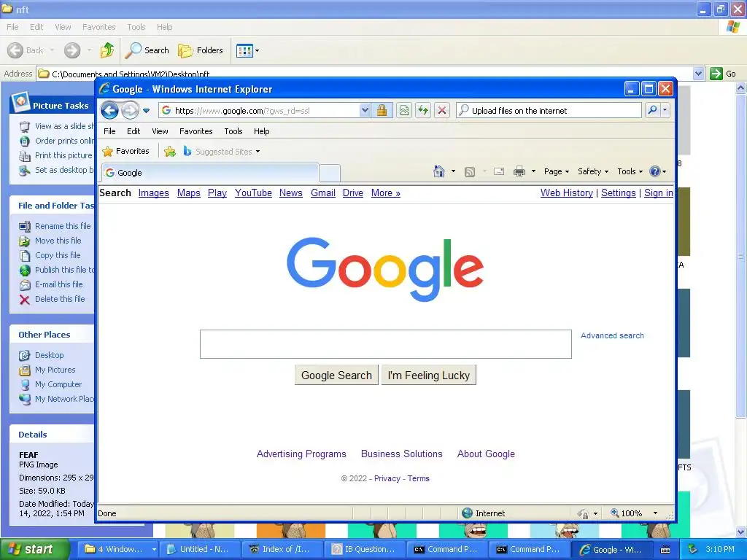Click Search in nft Explorer toolbar
This screenshot has height=560, width=747.
pos(147,50)
